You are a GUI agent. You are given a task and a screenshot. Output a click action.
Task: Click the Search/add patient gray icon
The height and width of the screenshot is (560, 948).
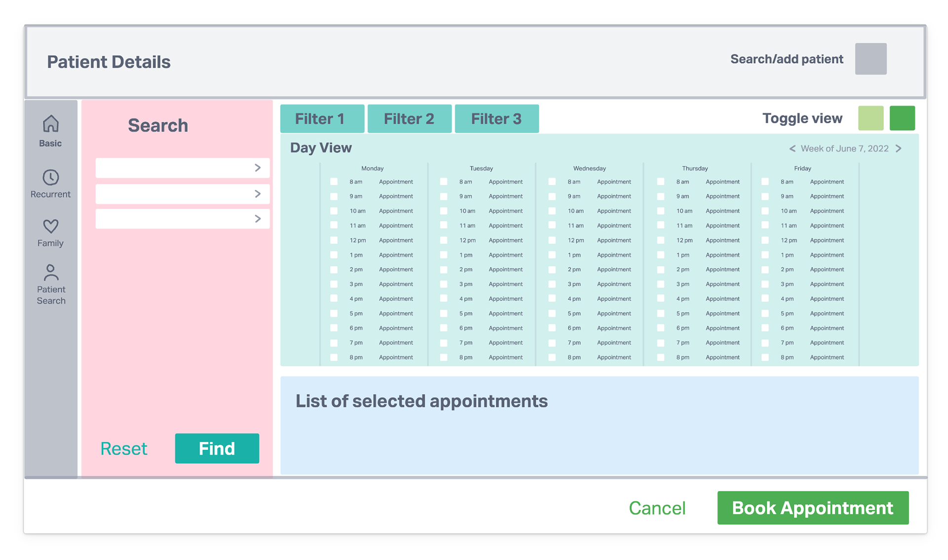870,59
